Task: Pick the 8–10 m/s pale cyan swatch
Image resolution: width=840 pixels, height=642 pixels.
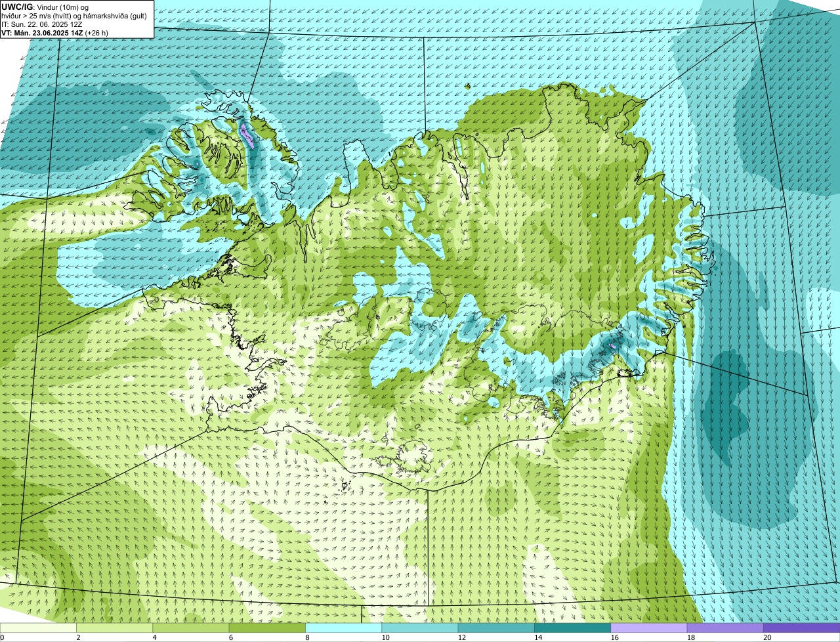Action: click(344, 628)
